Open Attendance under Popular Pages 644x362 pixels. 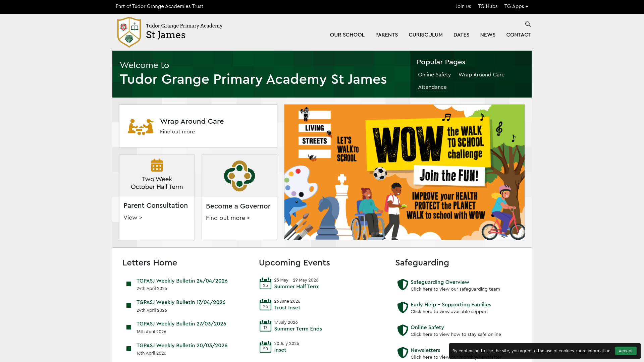point(432,87)
